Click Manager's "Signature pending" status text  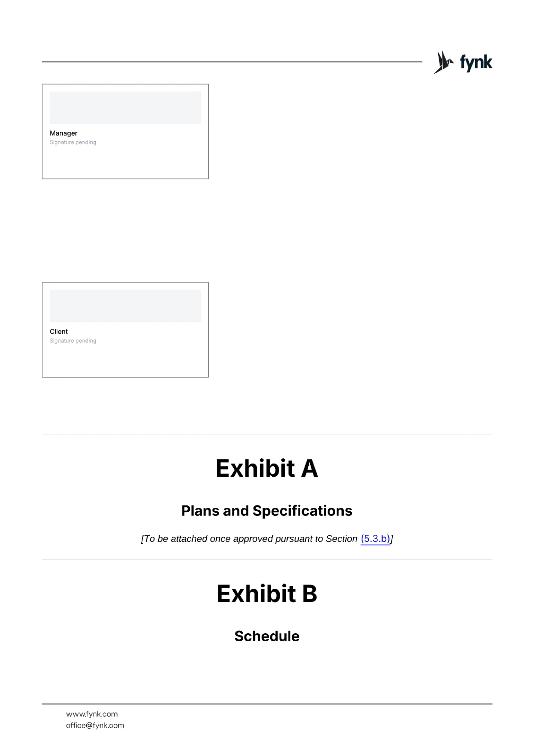point(73,142)
